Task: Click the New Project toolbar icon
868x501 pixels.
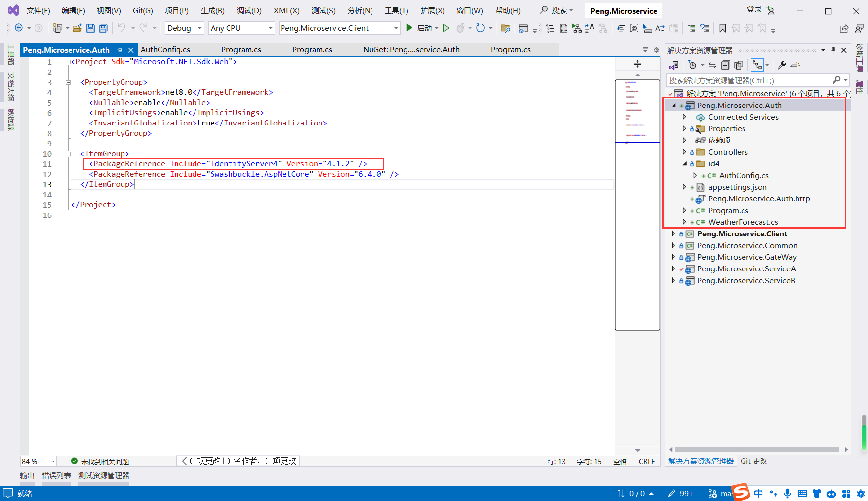Action: 57,28
